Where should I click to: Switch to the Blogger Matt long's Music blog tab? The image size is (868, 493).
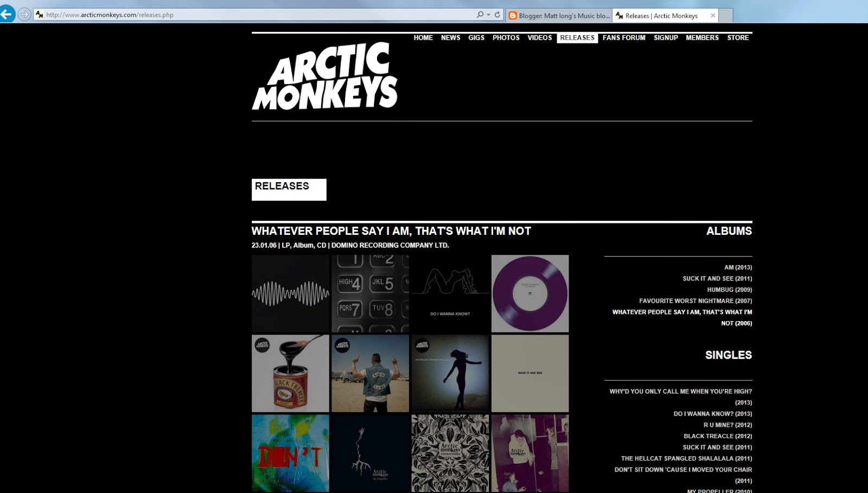tap(559, 16)
